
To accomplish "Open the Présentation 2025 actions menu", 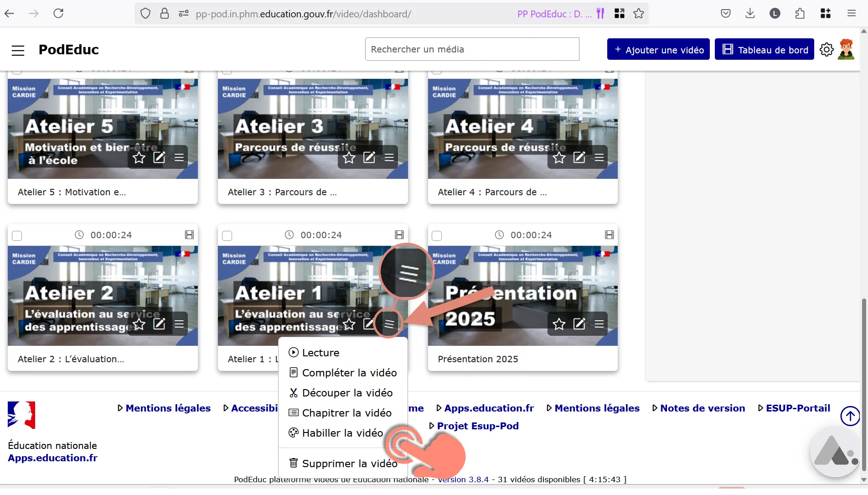I will tap(599, 324).
